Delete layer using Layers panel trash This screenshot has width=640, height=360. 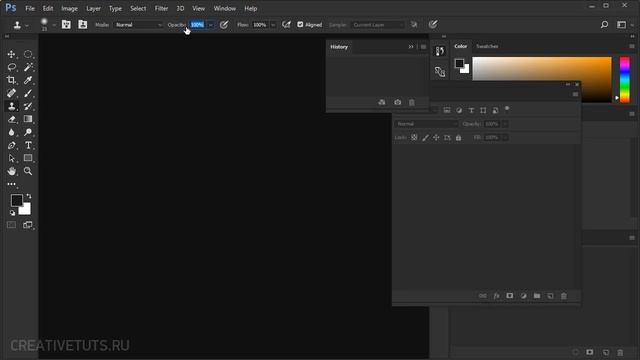click(x=564, y=296)
